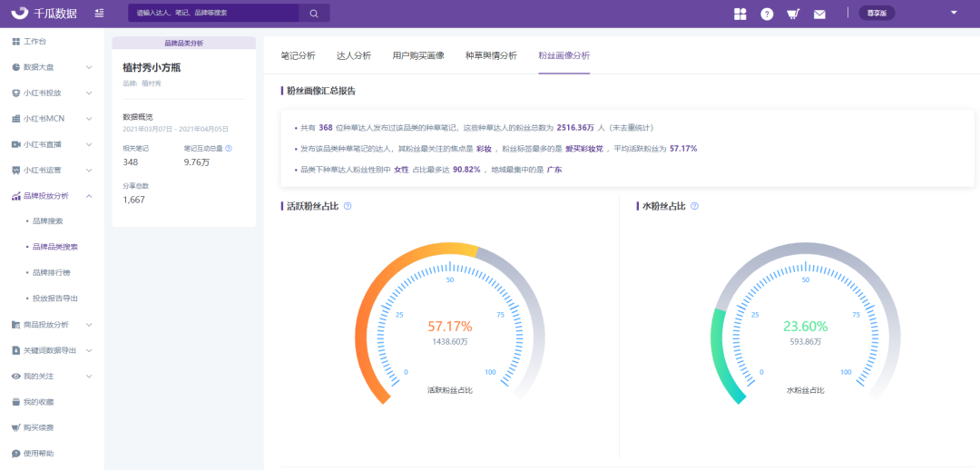Image resolution: width=980 pixels, height=470 pixels.
Task: Click the 小红书运营 icon in the sidebar
Action: (x=16, y=170)
